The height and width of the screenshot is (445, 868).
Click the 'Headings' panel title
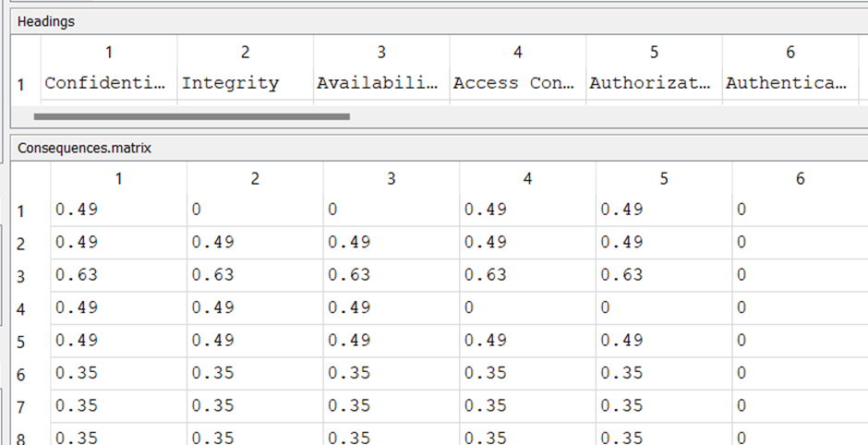pos(46,22)
